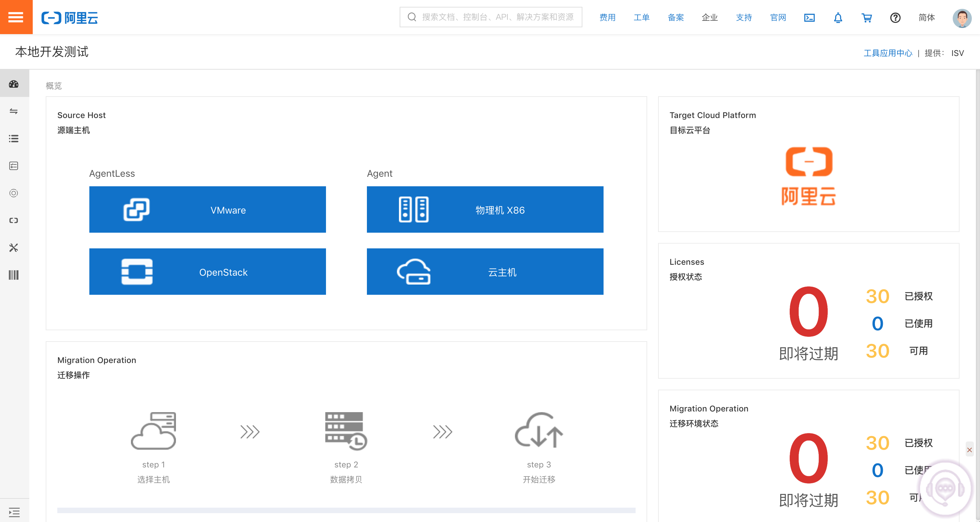
Task: Open the 工单 menu
Action: (x=641, y=17)
